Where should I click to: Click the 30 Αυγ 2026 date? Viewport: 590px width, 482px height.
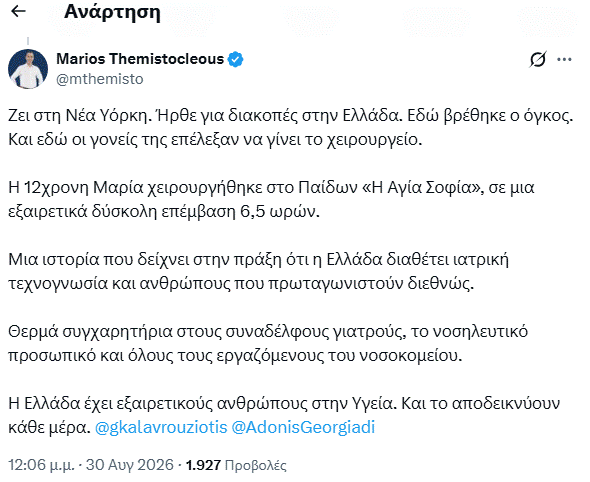point(130,465)
